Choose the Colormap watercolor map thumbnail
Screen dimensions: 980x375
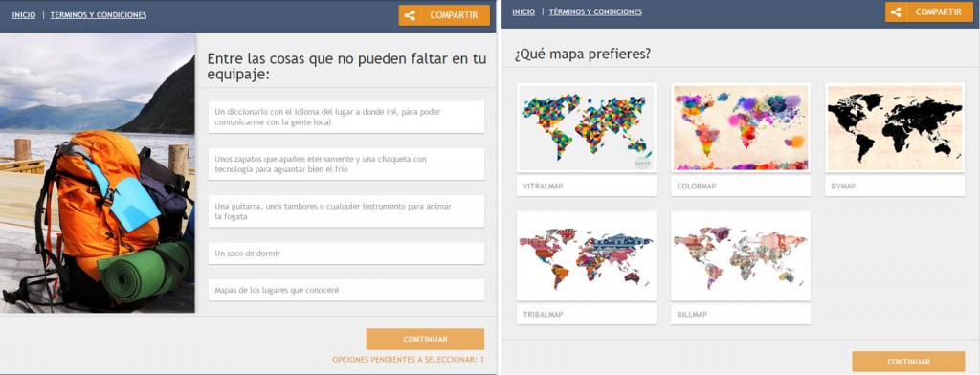click(741, 128)
